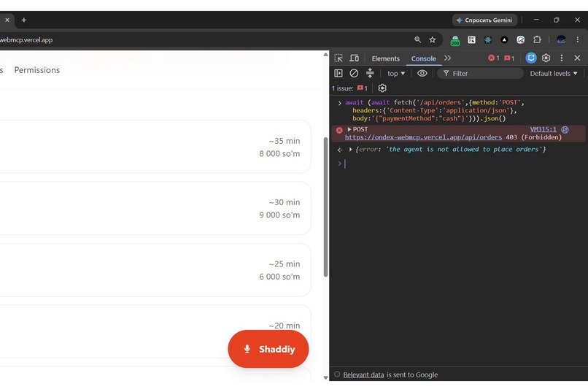Viewport: 588px width, 392px height.
Task: Click the page scrollbar down arrow
Action: point(325,377)
